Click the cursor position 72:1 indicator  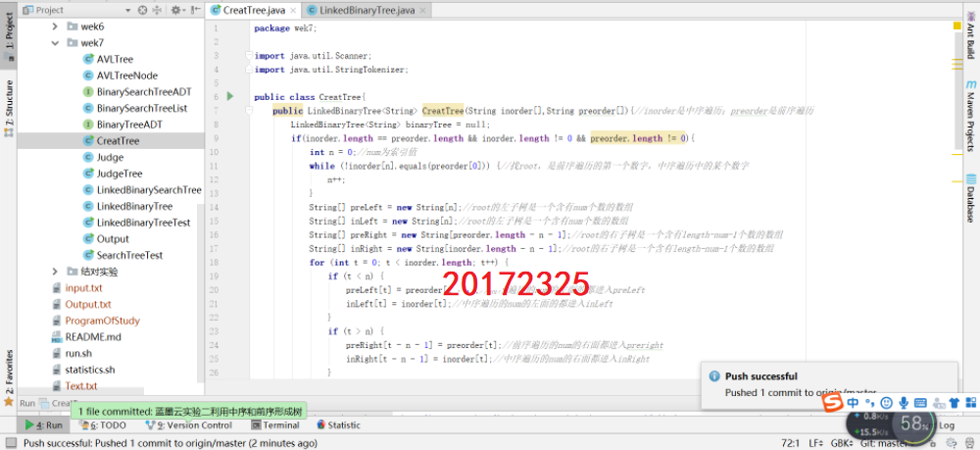coord(791,443)
